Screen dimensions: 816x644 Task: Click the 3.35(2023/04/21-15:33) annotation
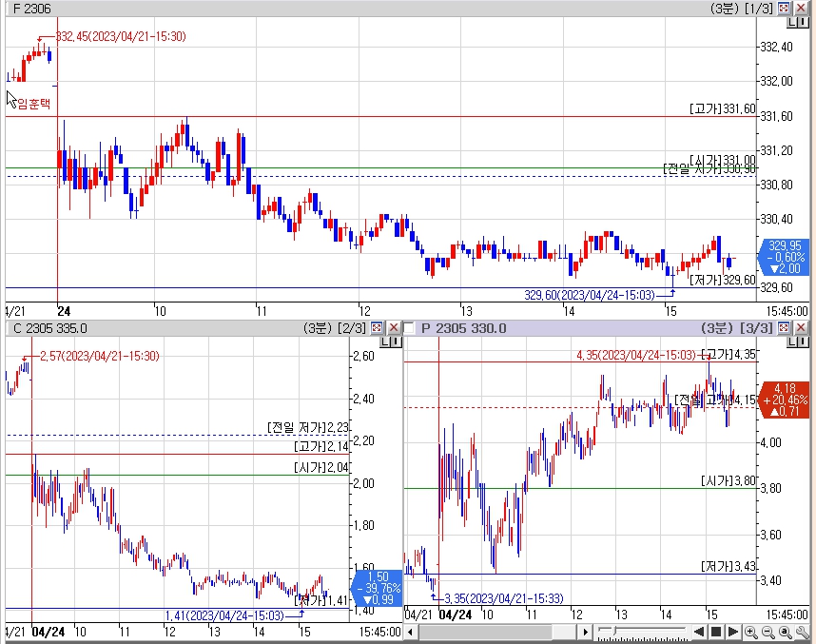pos(504,598)
